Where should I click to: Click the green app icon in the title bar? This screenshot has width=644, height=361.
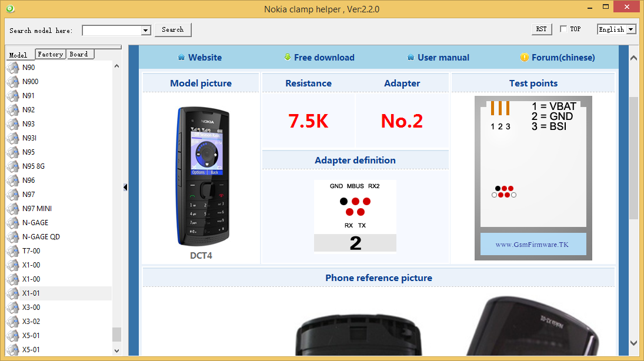(x=10, y=8)
